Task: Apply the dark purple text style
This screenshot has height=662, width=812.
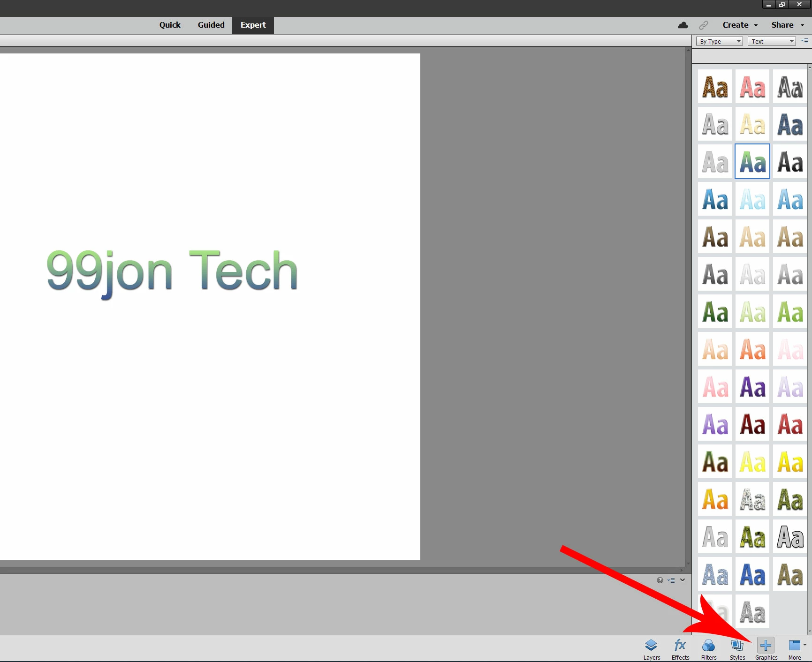Action: coord(752,387)
